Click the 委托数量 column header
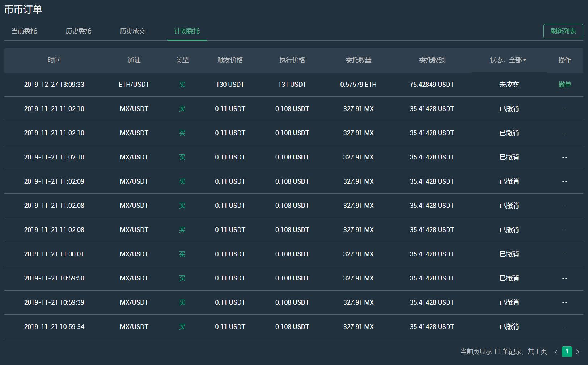This screenshot has height=365, width=588. (359, 60)
